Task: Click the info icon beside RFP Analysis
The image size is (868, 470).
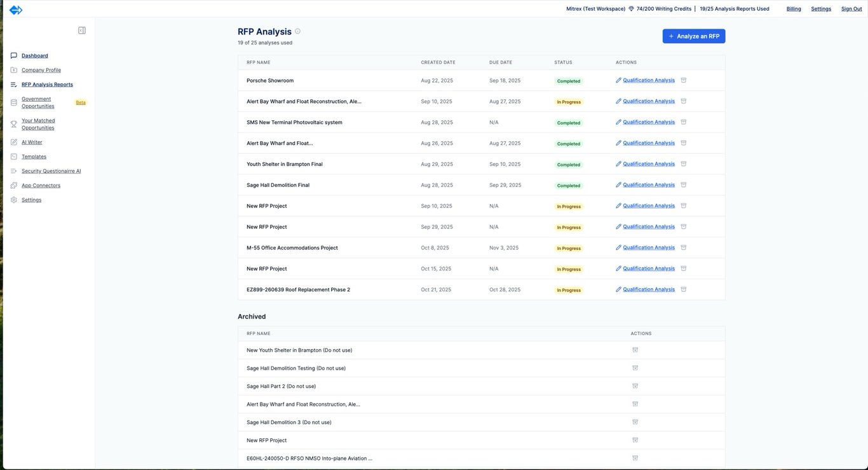Action: click(x=297, y=31)
